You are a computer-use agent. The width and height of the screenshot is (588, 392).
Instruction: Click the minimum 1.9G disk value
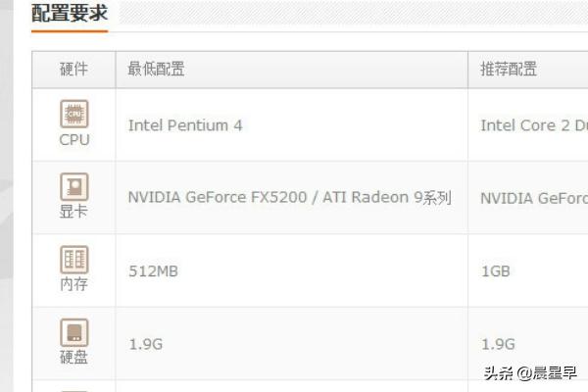coord(143,344)
